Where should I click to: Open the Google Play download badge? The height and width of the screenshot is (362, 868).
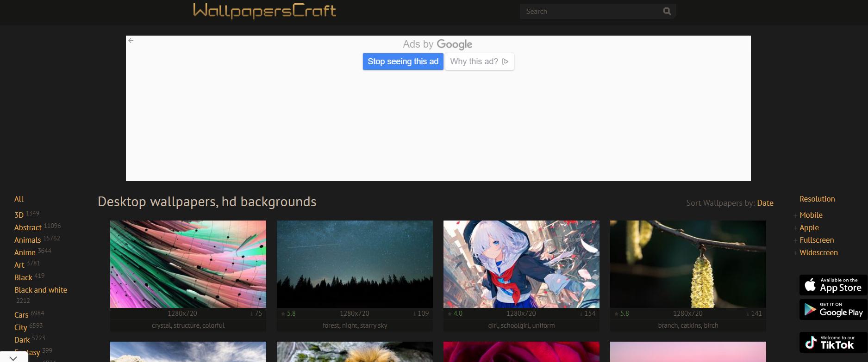pos(833,310)
